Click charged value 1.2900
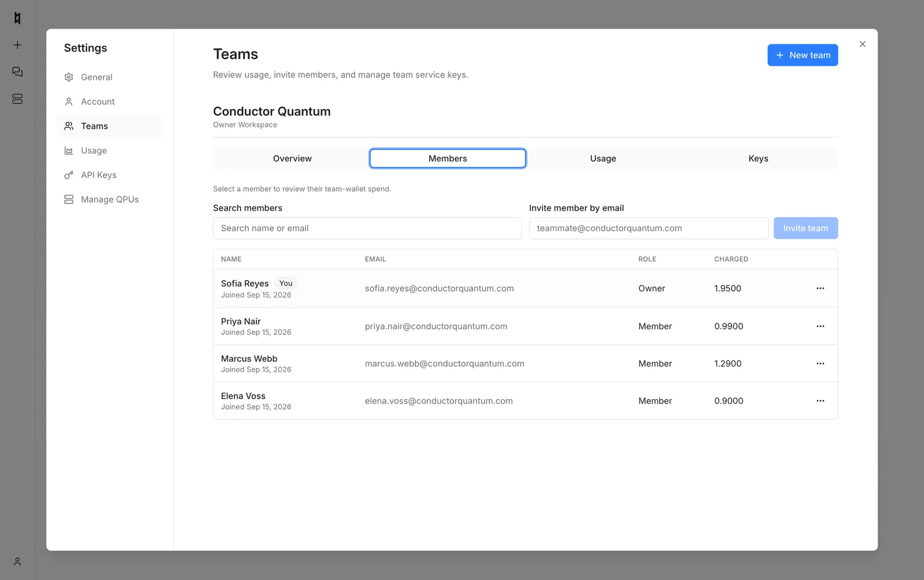Image resolution: width=924 pixels, height=580 pixels. coord(728,363)
